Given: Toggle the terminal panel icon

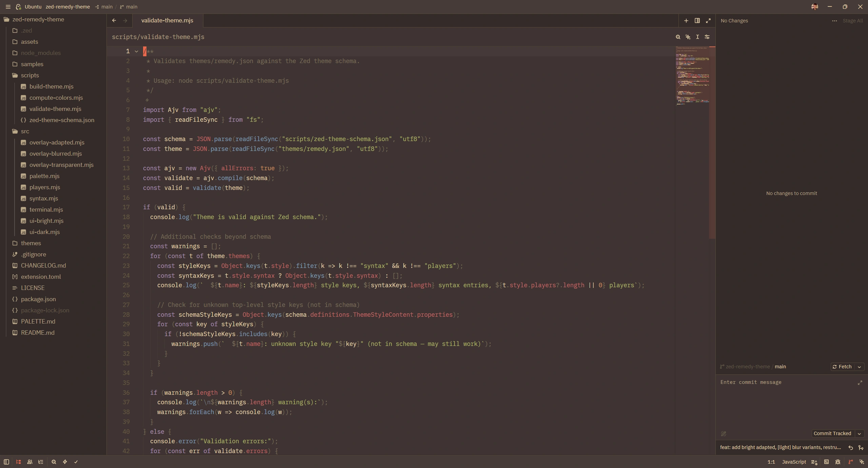Looking at the screenshot, I should (826, 462).
